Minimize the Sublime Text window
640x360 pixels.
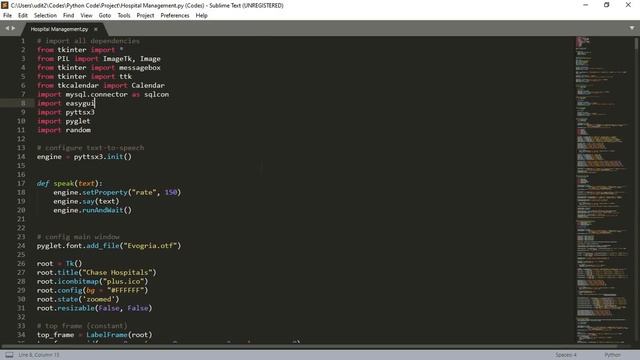click(x=586, y=5)
